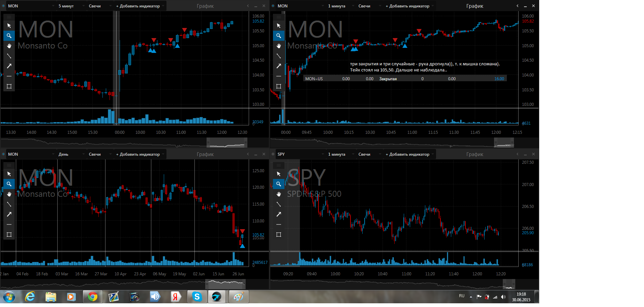Screen dimensions: 644x307
Task: Click RU language indicator in system tray
Action: 462,296
